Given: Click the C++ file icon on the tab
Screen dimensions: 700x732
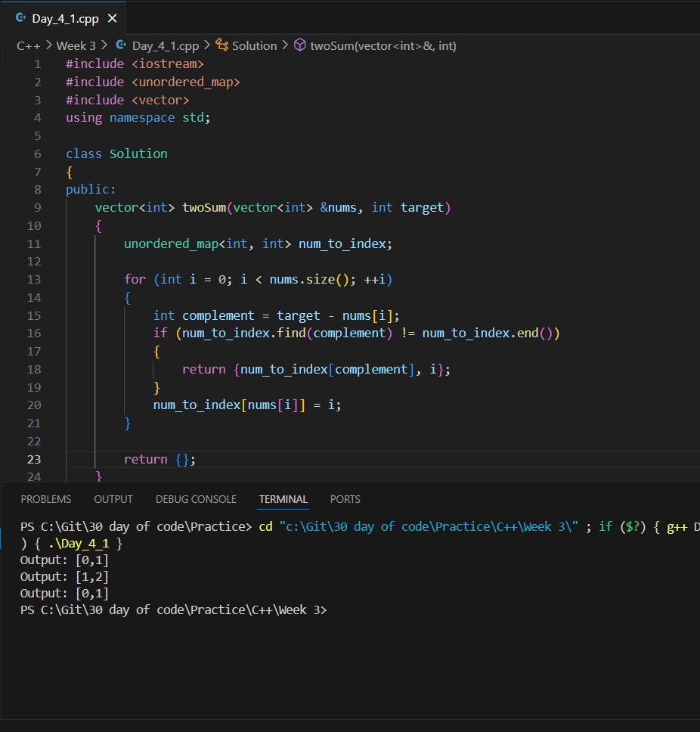Looking at the screenshot, I should coord(20,18).
